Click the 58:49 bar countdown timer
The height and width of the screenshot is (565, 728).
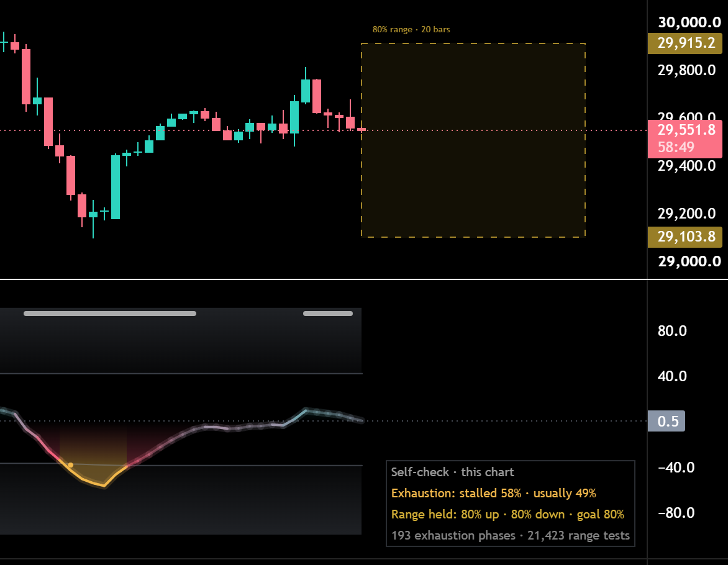(676, 147)
